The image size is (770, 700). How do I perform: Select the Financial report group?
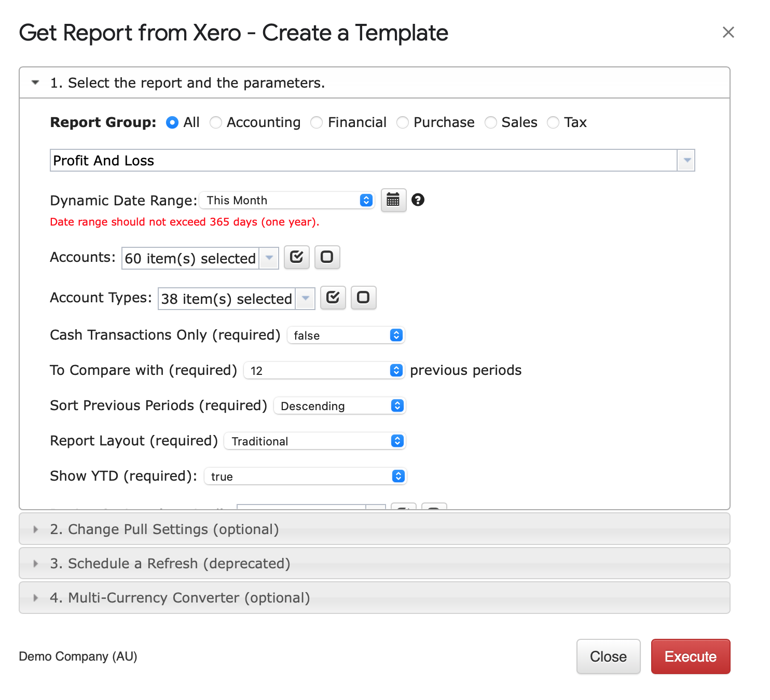(x=317, y=122)
